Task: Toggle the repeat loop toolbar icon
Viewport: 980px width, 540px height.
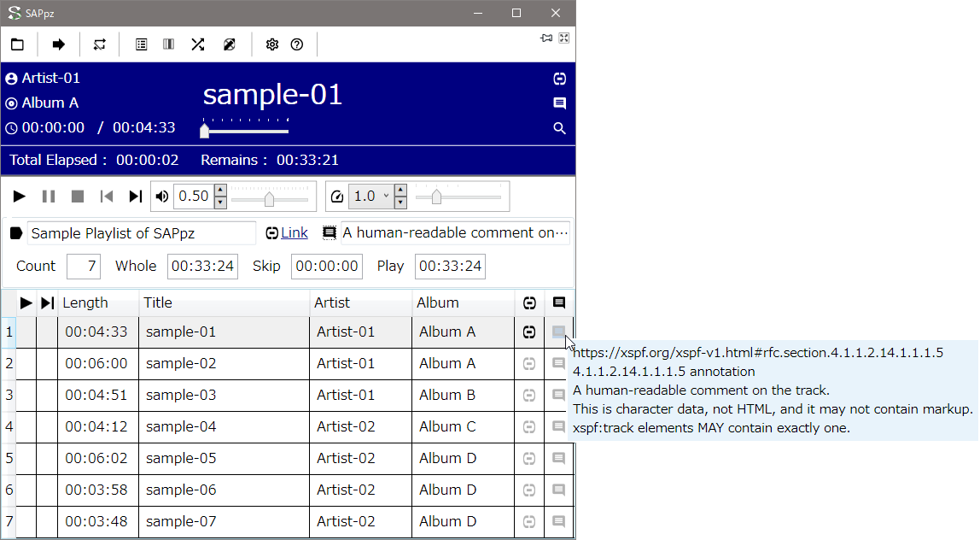Action: 99,44
